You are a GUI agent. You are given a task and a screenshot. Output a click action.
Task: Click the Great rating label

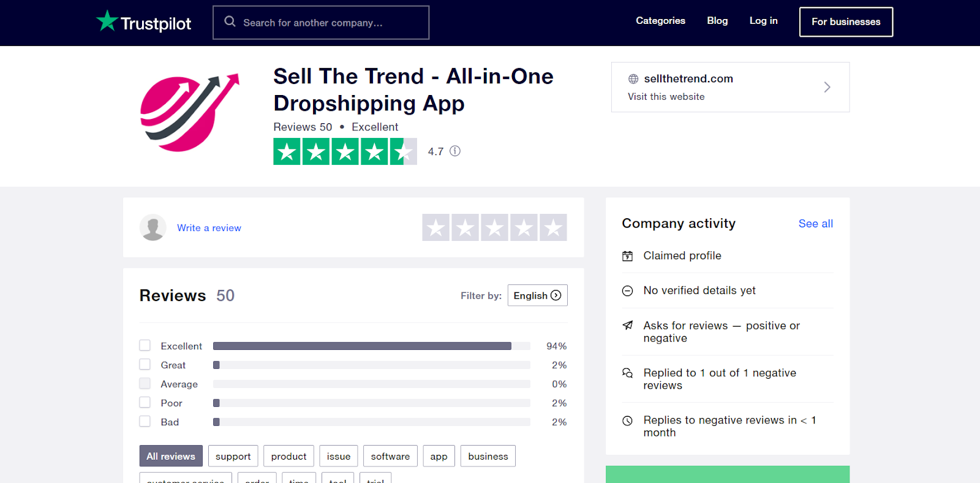pyautogui.click(x=173, y=365)
